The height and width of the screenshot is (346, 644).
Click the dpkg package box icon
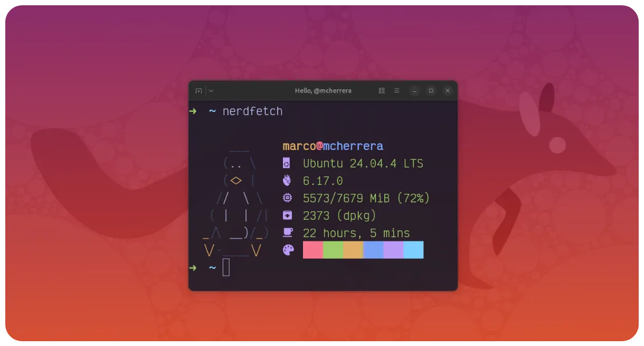[x=287, y=216]
